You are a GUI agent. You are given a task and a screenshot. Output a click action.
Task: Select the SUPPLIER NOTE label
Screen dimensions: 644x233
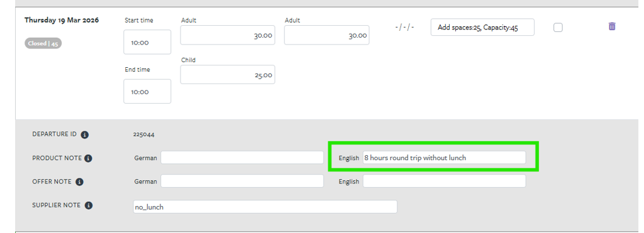pyautogui.click(x=56, y=205)
